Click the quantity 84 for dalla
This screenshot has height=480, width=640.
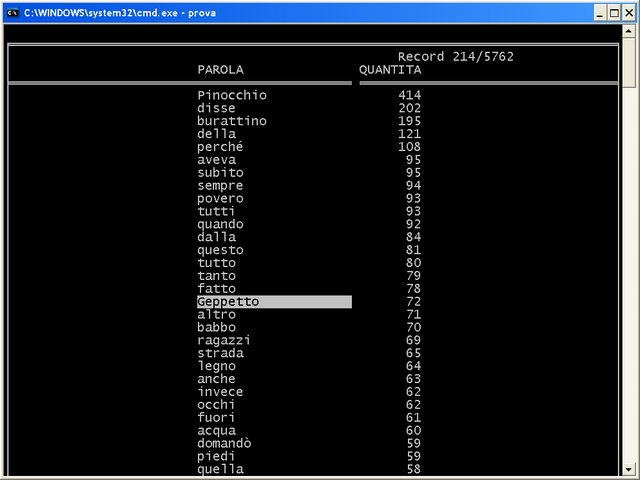point(413,237)
